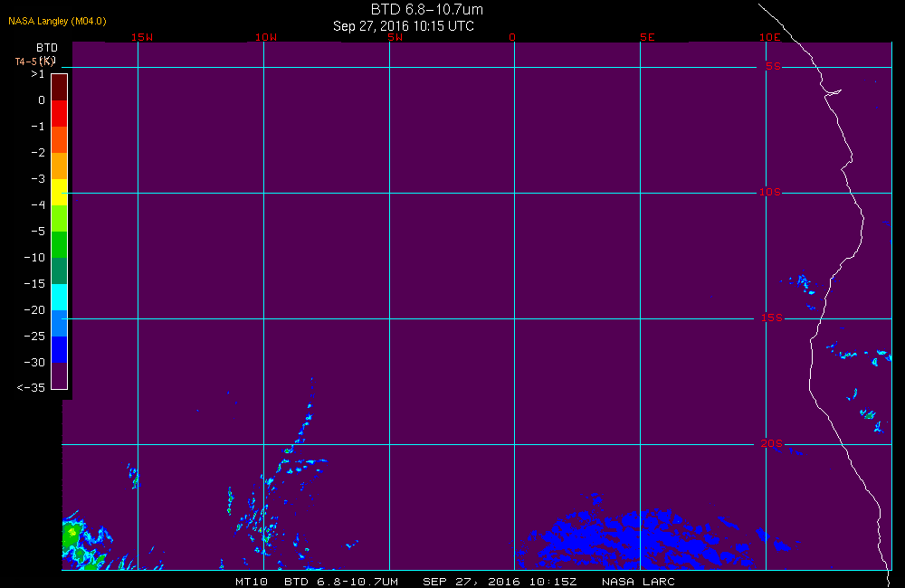Image resolution: width=905 pixels, height=588 pixels.
Task: Click the title text 'BTD 6.8-10.7um'
Action: (426, 9)
